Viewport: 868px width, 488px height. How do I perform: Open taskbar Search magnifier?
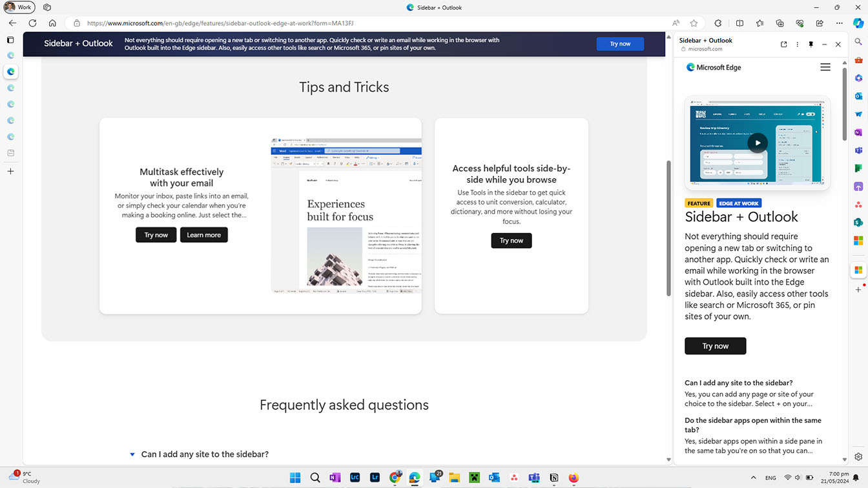point(315,478)
